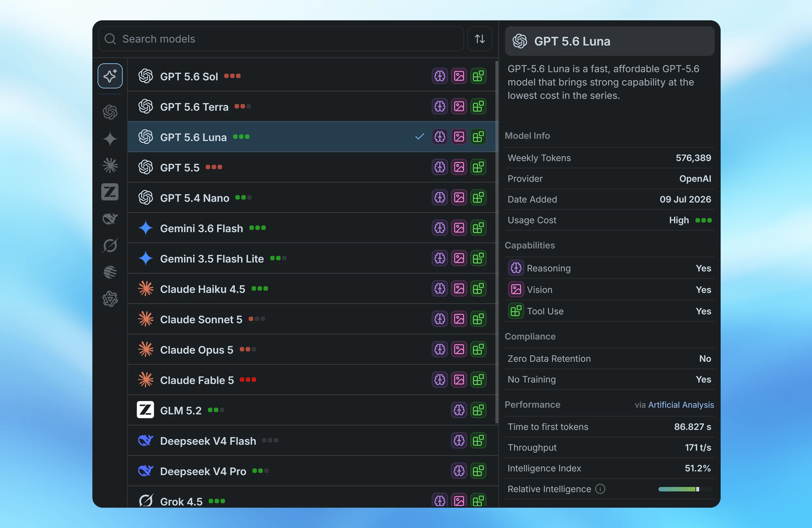The width and height of the screenshot is (812, 528).
Task: Pick Deepseek V4 Flash model
Action: (313, 440)
